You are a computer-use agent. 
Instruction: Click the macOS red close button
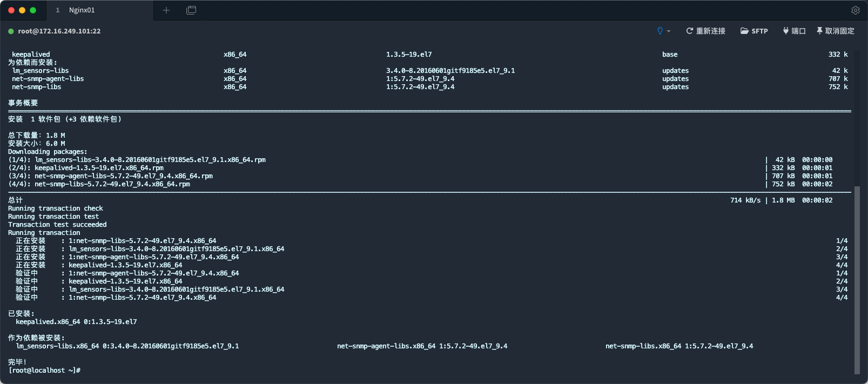11,10
